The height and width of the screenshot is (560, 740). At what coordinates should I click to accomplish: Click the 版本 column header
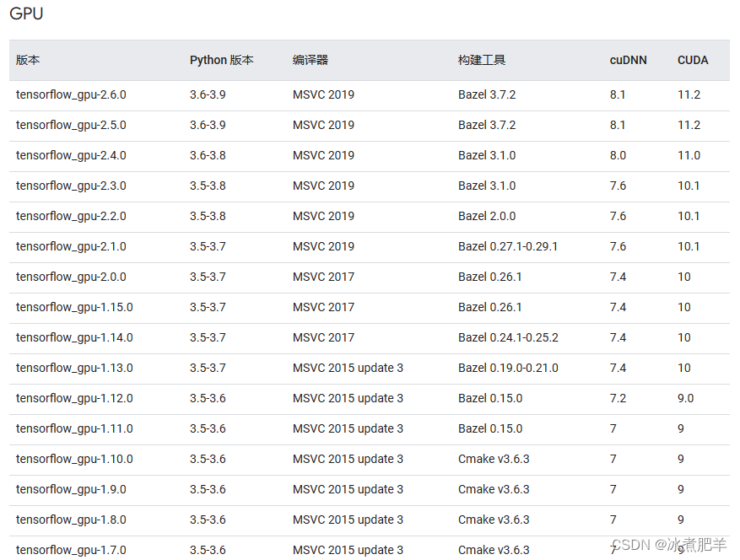(28, 60)
